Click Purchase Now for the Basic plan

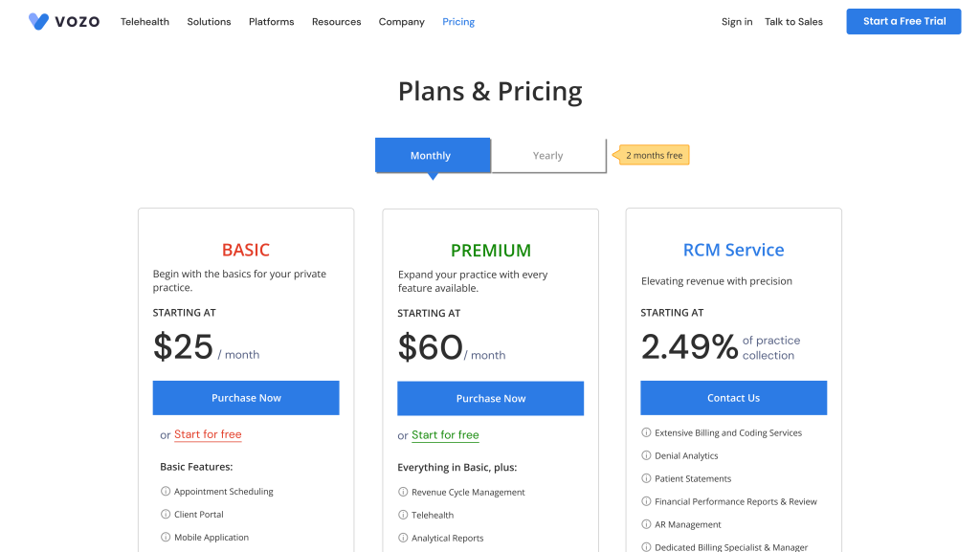point(246,398)
